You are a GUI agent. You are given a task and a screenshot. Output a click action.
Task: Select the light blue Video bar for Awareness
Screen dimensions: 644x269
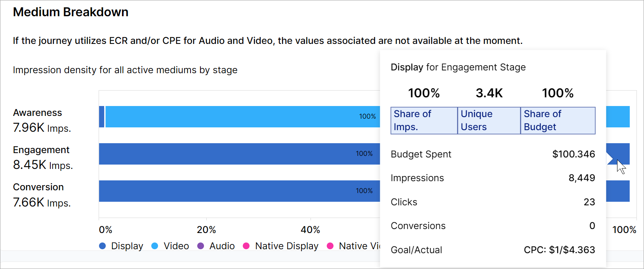pos(238,117)
